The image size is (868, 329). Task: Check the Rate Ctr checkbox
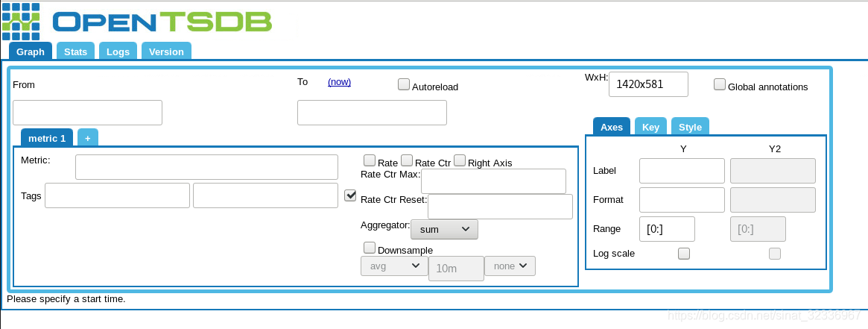[407, 160]
